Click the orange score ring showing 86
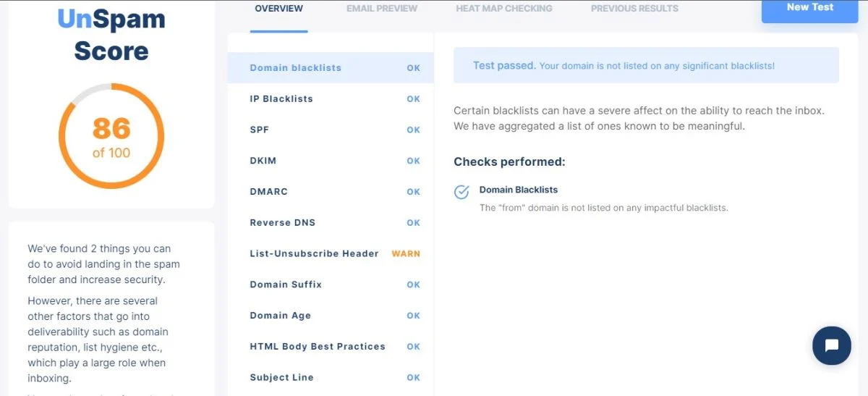 (111, 136)
